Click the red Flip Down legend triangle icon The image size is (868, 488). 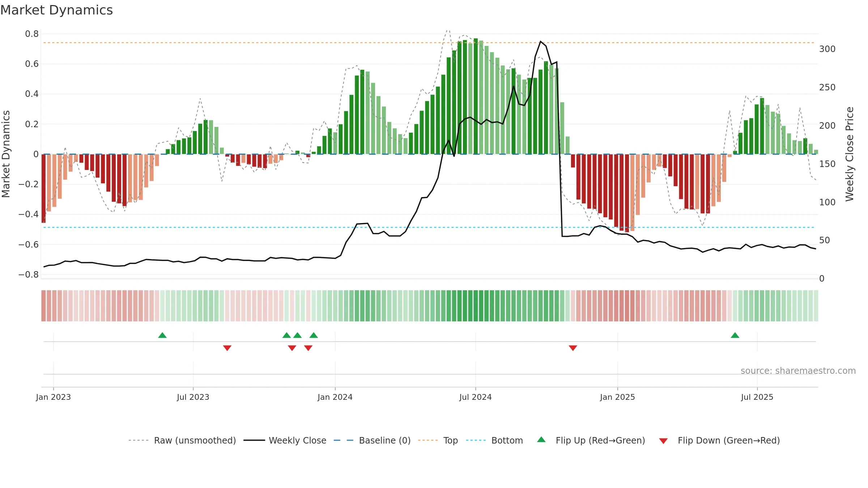663,441
